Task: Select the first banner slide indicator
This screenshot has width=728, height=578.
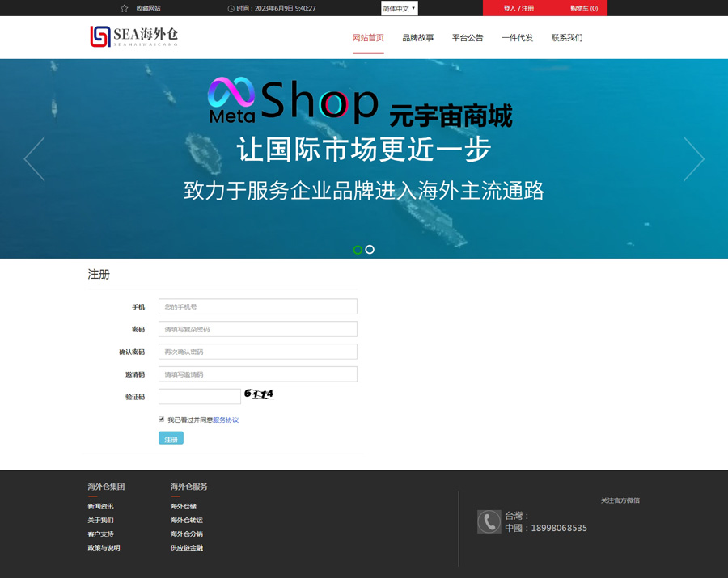Action: (358, 250)
